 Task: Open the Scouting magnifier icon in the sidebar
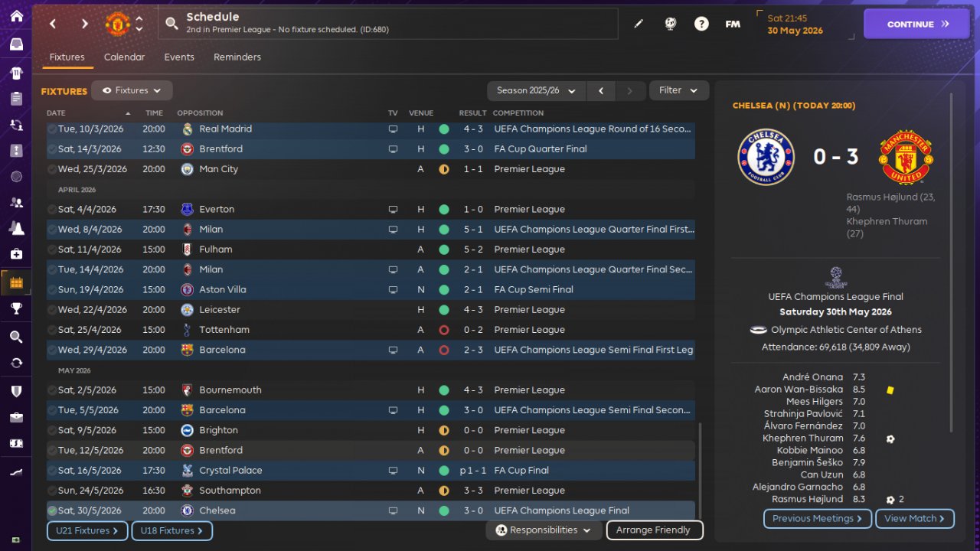click(x=16, y=337)
